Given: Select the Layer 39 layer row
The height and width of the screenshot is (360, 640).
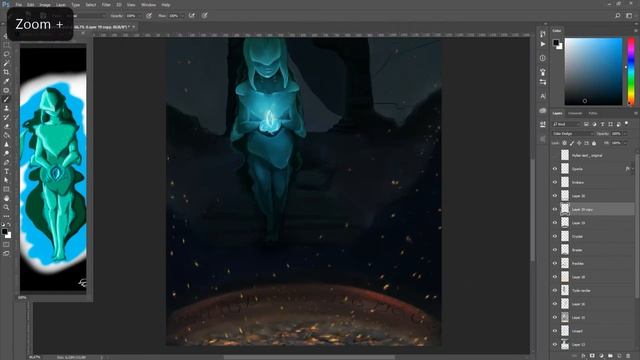Looking at the screenshot, I should click(593, 222).
